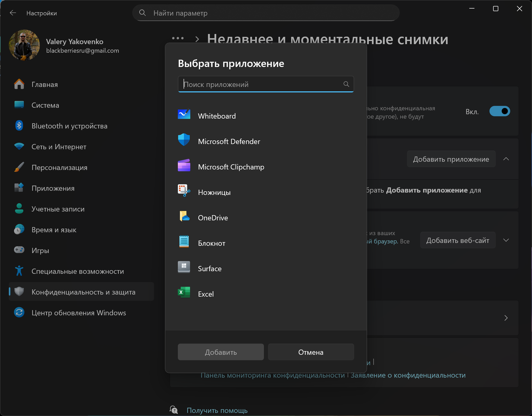Open breadcrumb ellipsis menu

point(178,38)
